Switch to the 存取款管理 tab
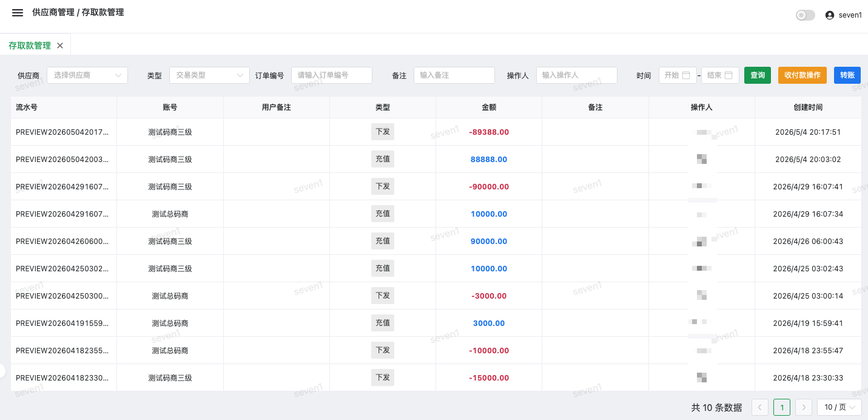The width and height of the screenshot is (868, 420). [30, 46]
